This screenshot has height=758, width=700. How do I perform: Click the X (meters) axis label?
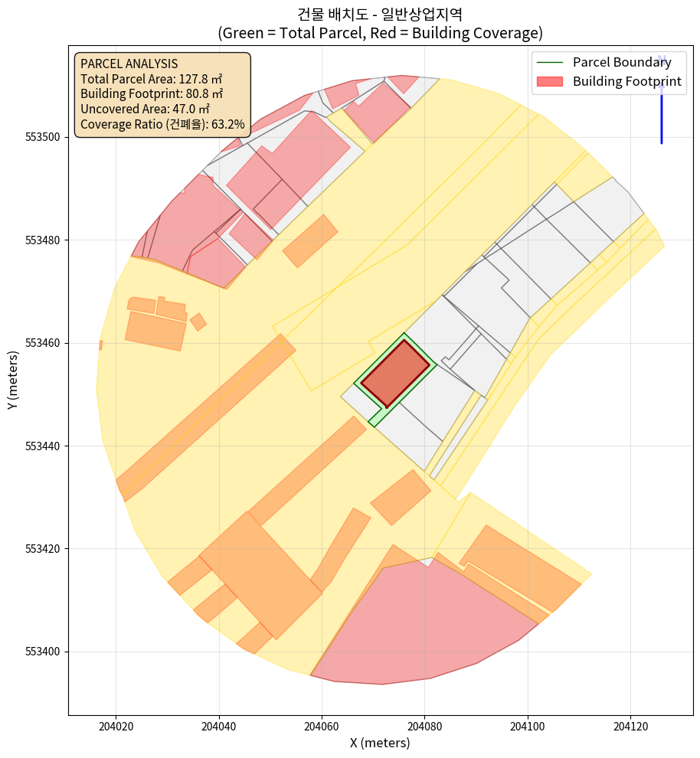[x=380, y=743]
